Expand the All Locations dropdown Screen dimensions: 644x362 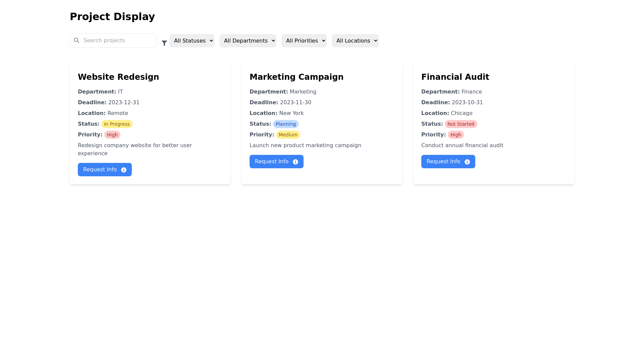(x=355, y=41)
